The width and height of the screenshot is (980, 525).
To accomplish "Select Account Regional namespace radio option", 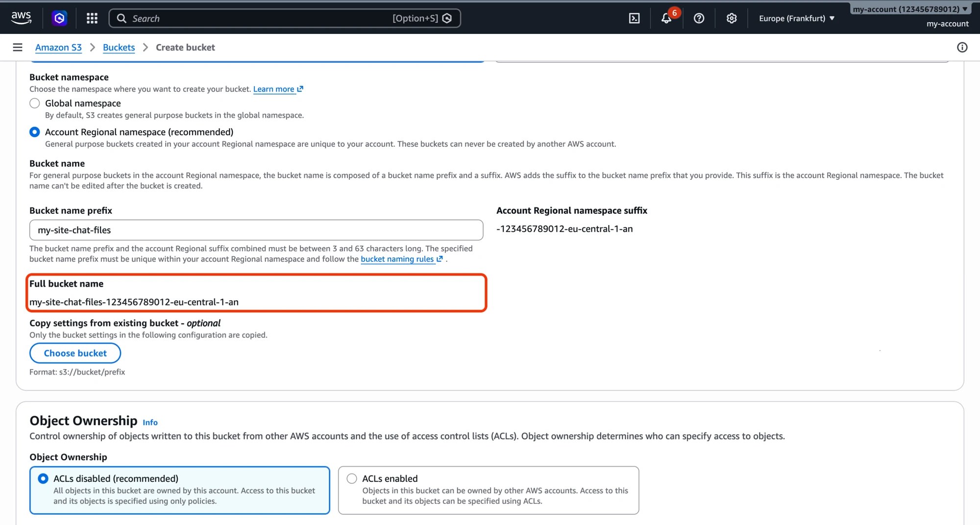I will pyautogui.click(x=34, y=132).
